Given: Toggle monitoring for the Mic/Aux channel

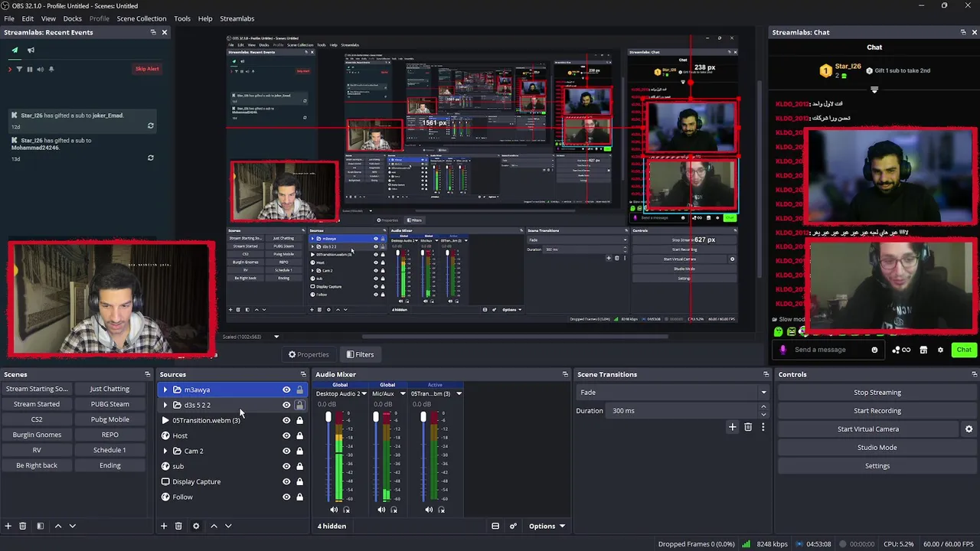Looking at the screenshot, I should point(394,510).
